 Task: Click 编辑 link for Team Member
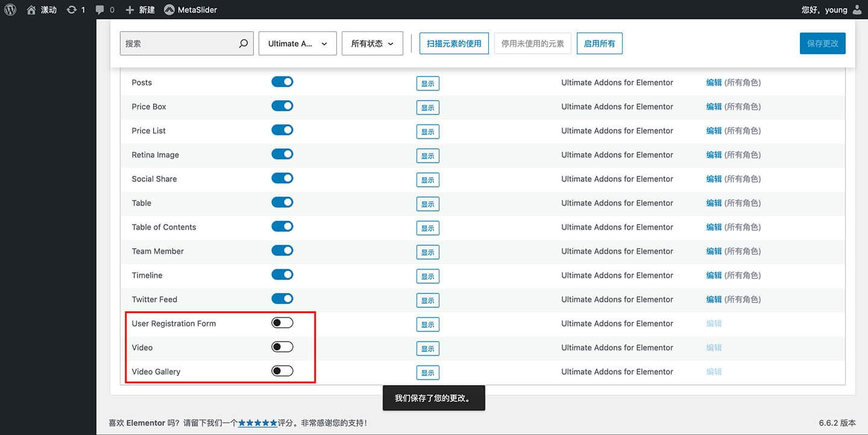point(714,251)
